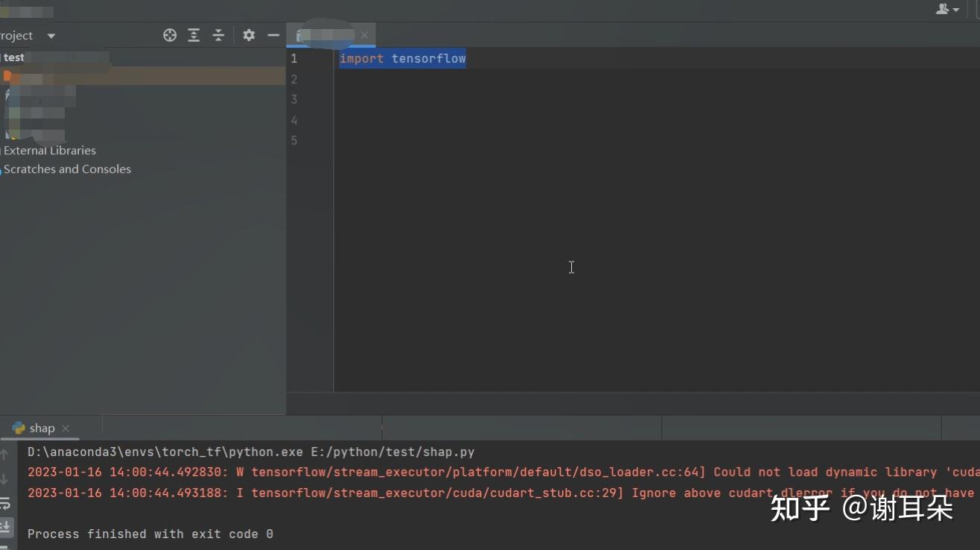Open the Project panel settings gear
Viewport: 980px width, 550px height.
(x=249, y=35)
